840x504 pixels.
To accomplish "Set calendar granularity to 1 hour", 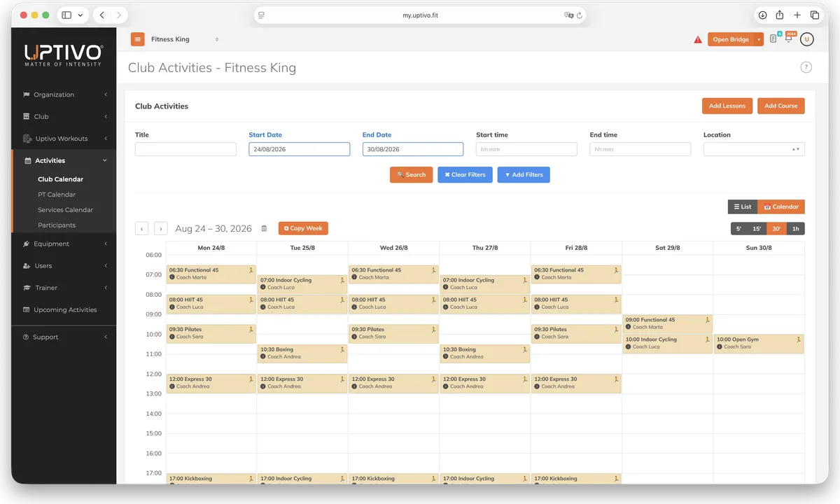I will (x=795, y=228).
